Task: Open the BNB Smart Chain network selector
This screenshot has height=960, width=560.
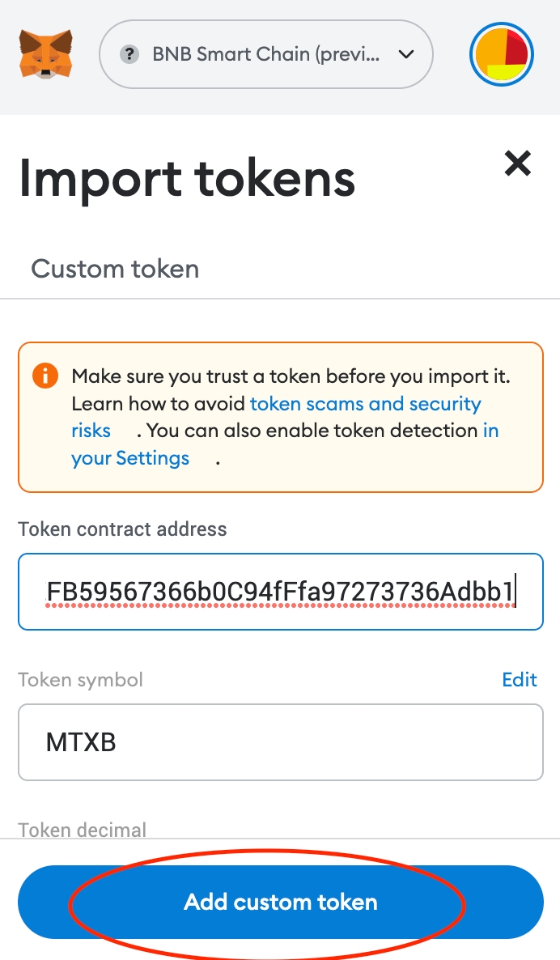Action: tap(265, 54)
